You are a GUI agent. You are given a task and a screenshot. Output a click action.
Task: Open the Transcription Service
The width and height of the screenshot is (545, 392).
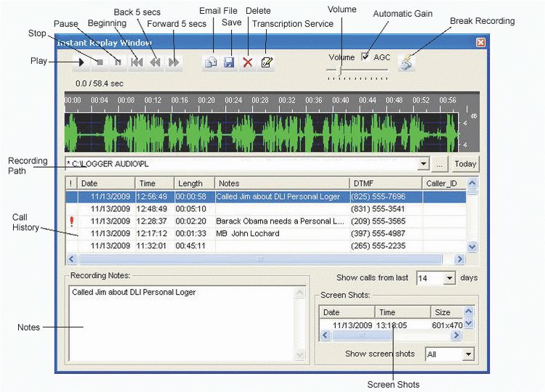pos(267,62)
